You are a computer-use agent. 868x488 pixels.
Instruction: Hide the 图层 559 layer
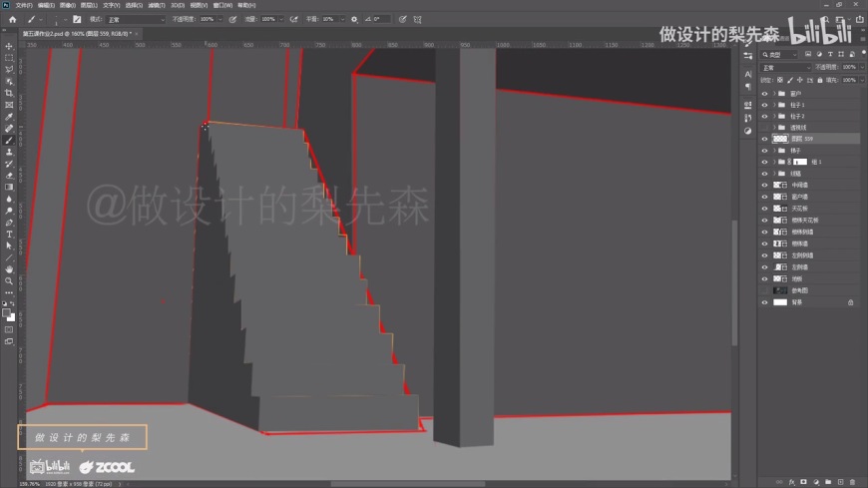pos(764,139)
